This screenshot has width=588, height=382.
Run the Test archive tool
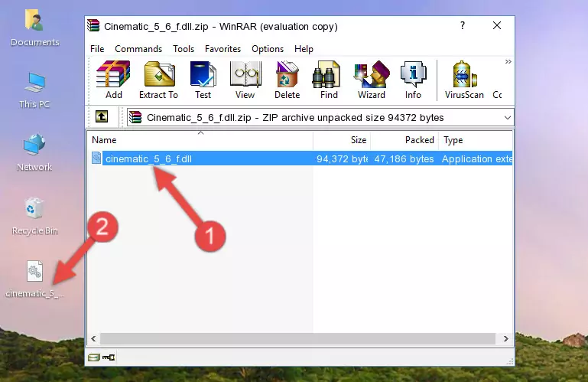pyautogui.click(x=203, y=80)
